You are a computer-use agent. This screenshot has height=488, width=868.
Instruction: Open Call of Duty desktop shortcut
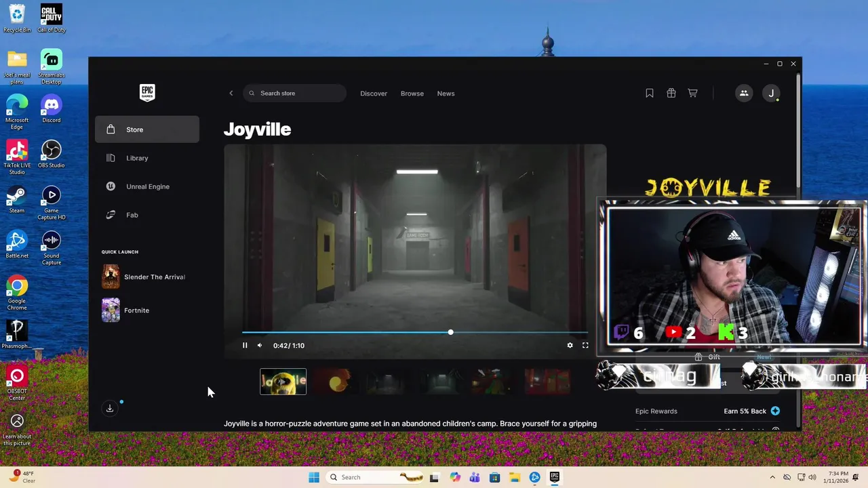pyautogui.click(x=52, y=18)
